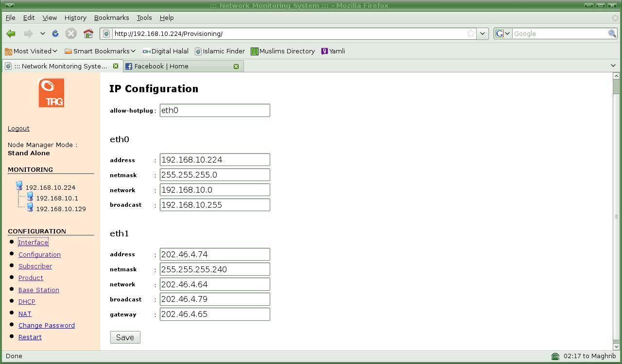Open the Tools menu
Screen dimensions: 622x364
coord(144,17)
